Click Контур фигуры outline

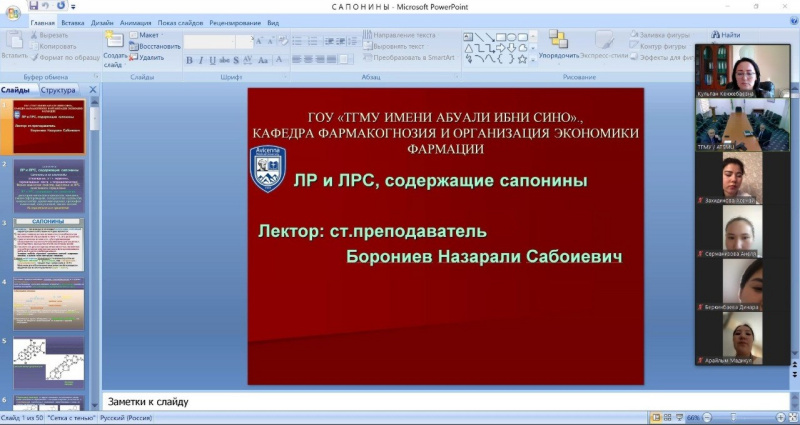tap(659, 46)
